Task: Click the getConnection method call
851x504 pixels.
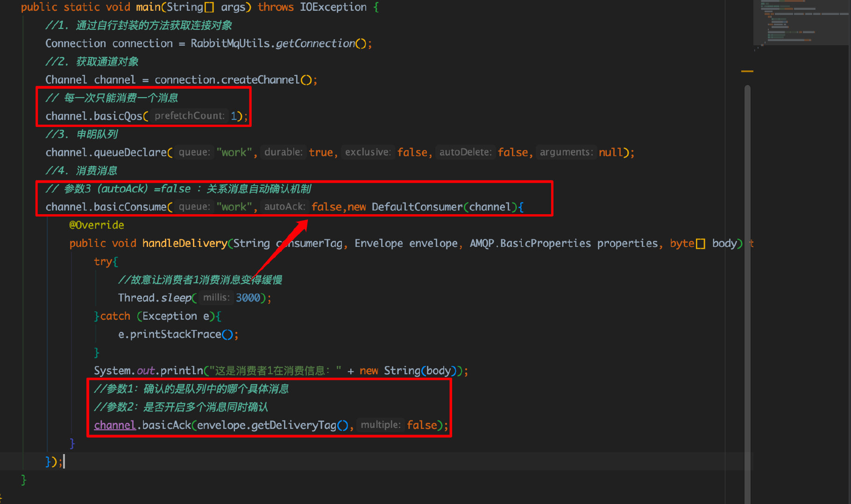Action: coord(315,43)
